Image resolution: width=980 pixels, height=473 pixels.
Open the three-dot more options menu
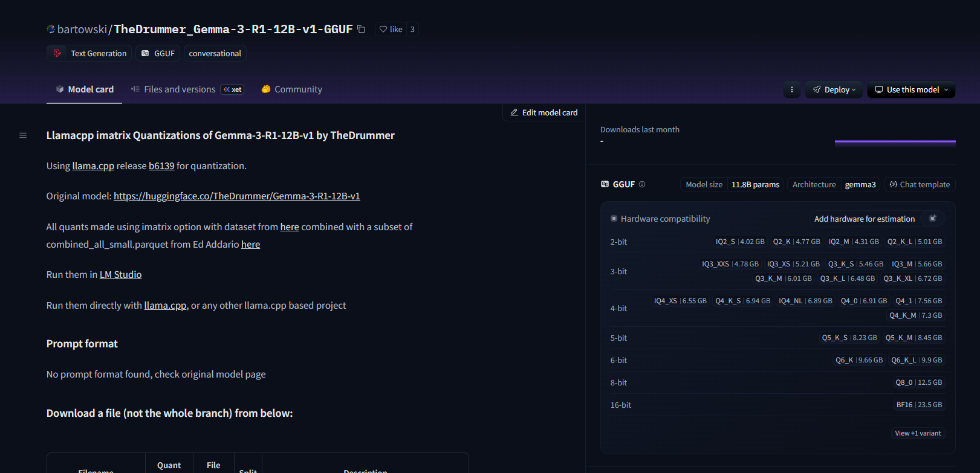[792, 89]
